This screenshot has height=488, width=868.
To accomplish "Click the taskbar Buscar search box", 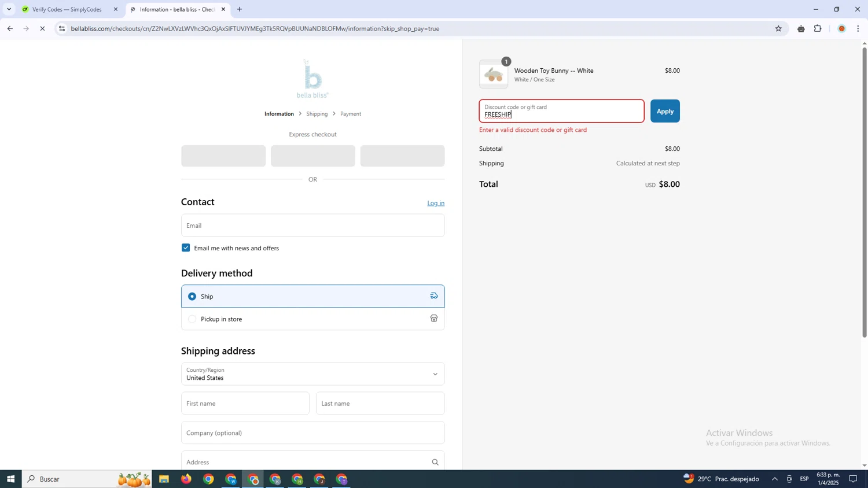I will pos(87,479).
